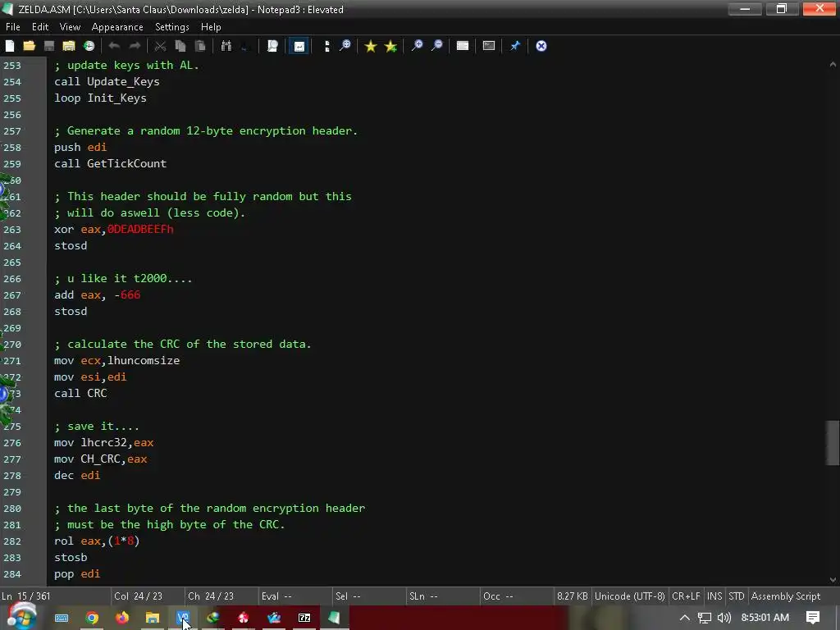This screenshot has width=840, height=630.
Task: Toggle word wrap toolbar button
Action: click(x=299, y=46)
